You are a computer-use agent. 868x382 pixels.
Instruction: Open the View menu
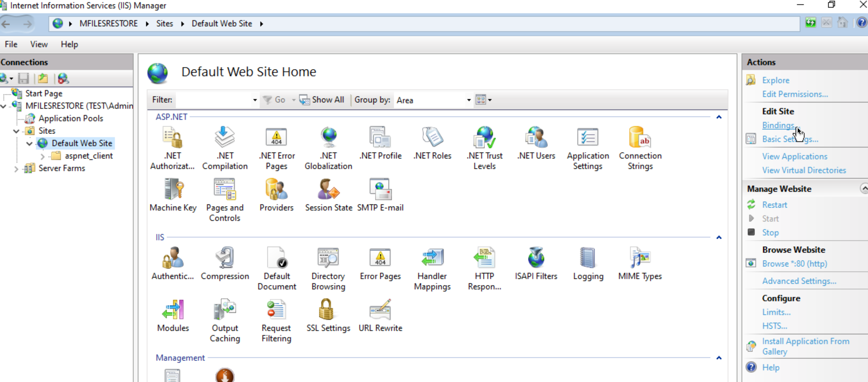(39, 44)
